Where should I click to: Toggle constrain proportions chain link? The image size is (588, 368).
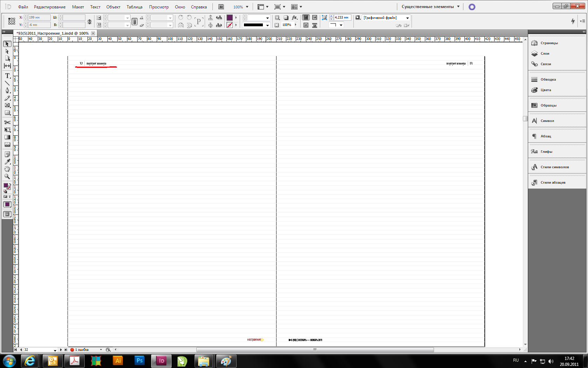pyautogui.click(x=134, y=21)
